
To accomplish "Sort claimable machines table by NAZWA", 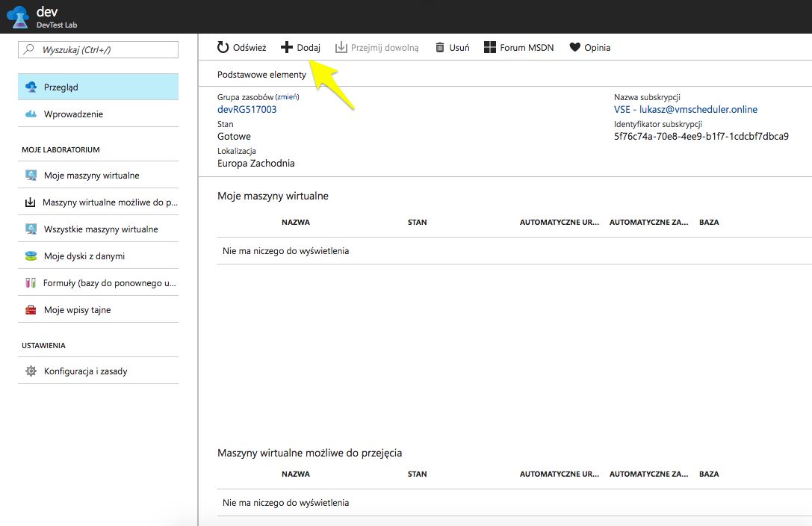I will point(296,474).
